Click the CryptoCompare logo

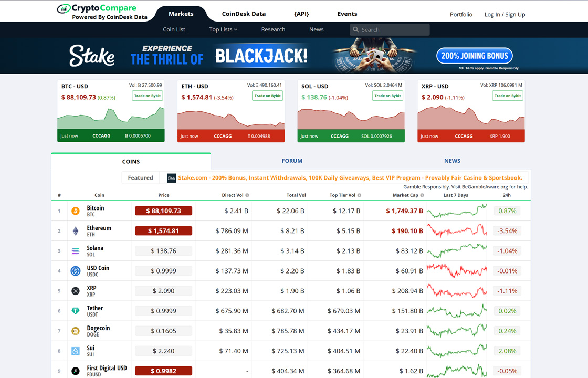point(102,12)
